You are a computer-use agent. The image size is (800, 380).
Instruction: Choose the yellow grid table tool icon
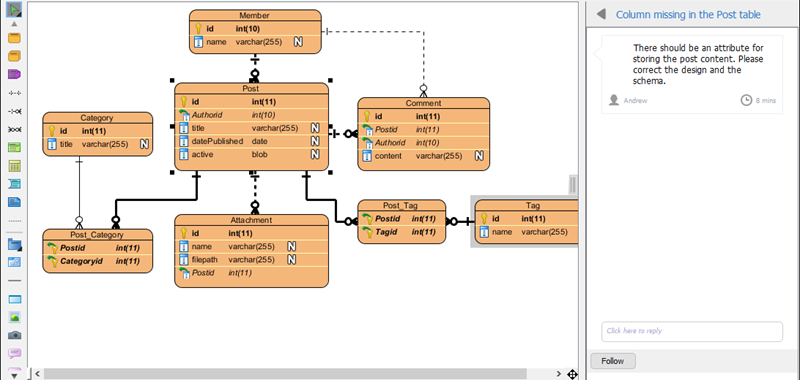point(15,166)
